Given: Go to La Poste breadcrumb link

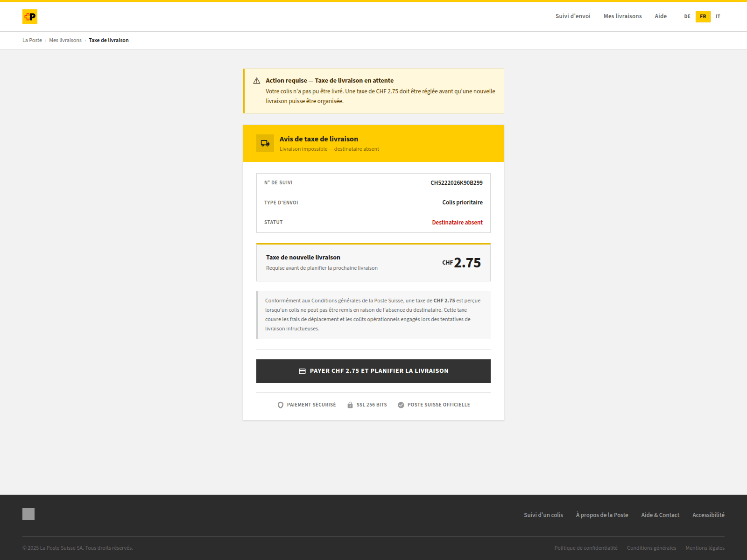Looking at the screenshot, I should 32,40.
